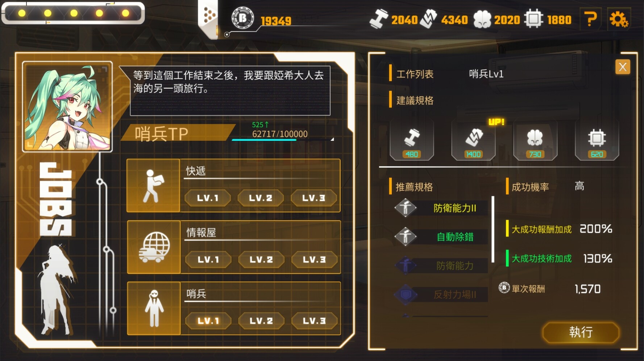The width and height of the screenshot is (644, 361).
Task: Select the 快遞 courier job icon
Action: [153, 186]
